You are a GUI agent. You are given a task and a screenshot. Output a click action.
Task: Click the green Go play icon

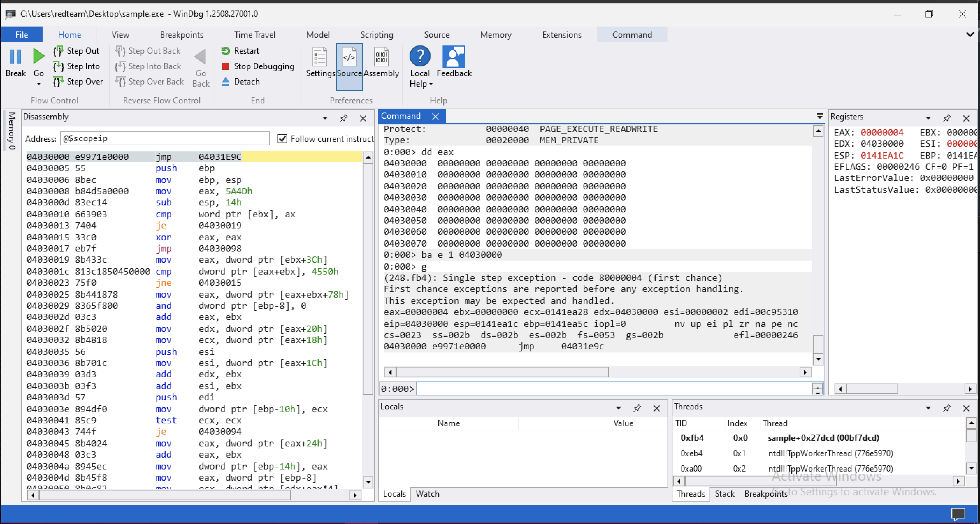tap(38, 56)
